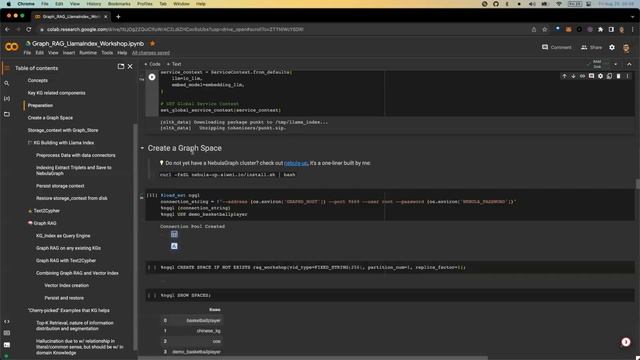Open the Tools menu in Colab
640x360 pixels.
107,53
